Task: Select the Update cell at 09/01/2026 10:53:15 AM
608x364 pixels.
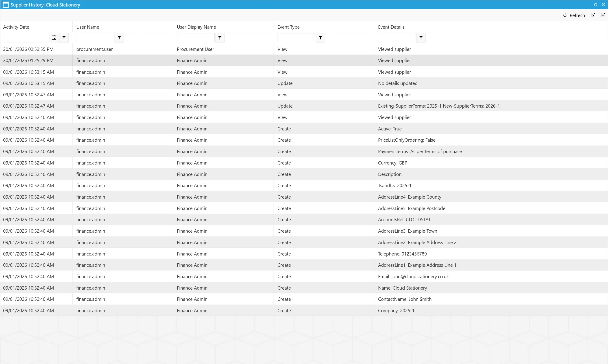Action: pyautogui.click(x=324, y=83)
